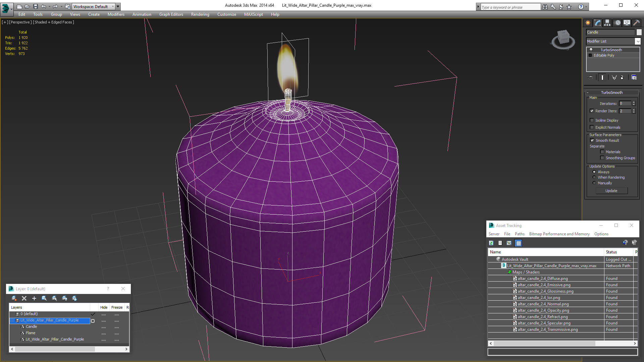Open the Undo history dropdown arrow
This screenshot has width=644, height=362.
tap(49, 6)
